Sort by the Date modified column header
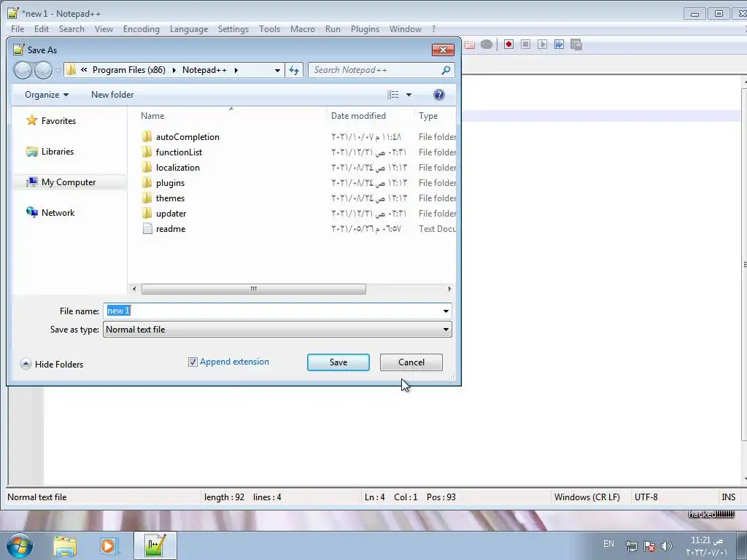The image size is (747, 560). pos(358,116)
